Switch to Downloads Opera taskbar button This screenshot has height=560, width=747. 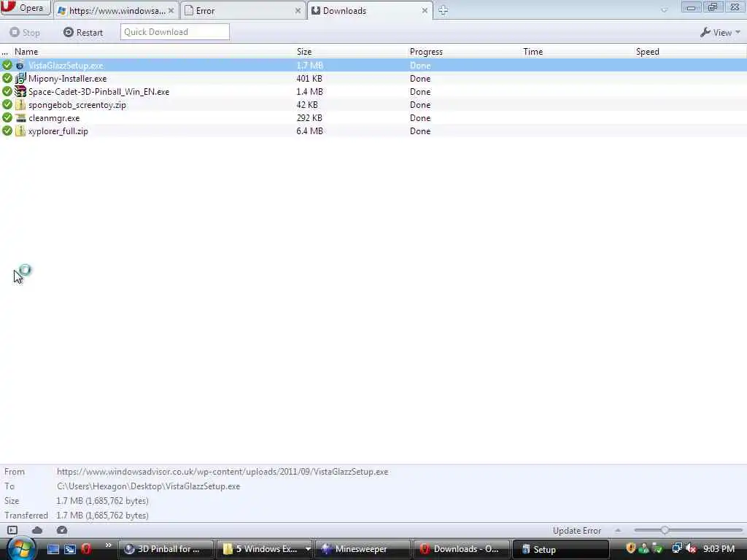coord(462,549)
